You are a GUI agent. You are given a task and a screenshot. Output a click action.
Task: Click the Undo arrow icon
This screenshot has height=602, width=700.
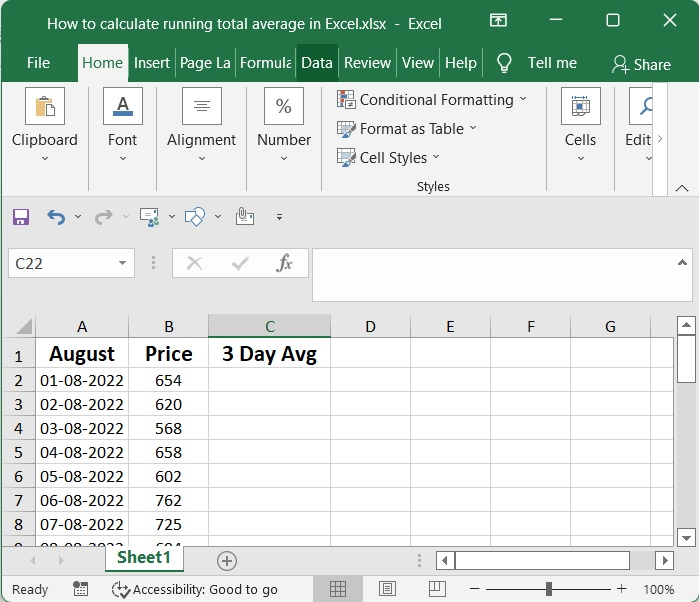tap(56, 216)
